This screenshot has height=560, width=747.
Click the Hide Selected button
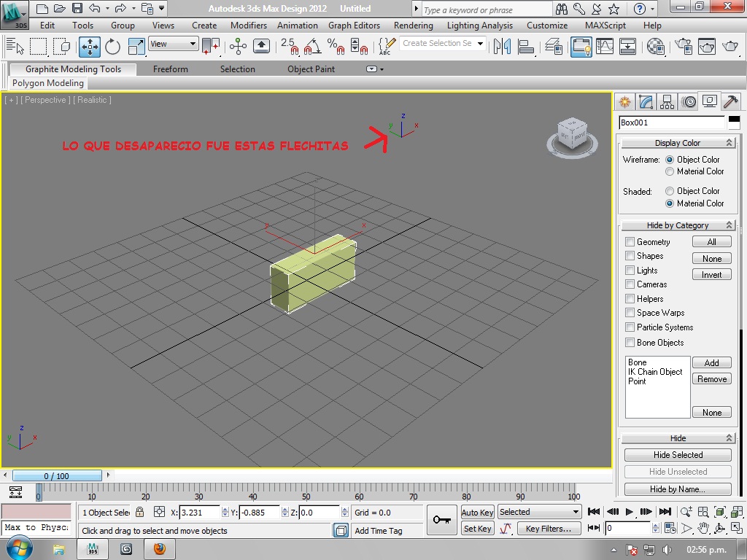click(678, 455)
